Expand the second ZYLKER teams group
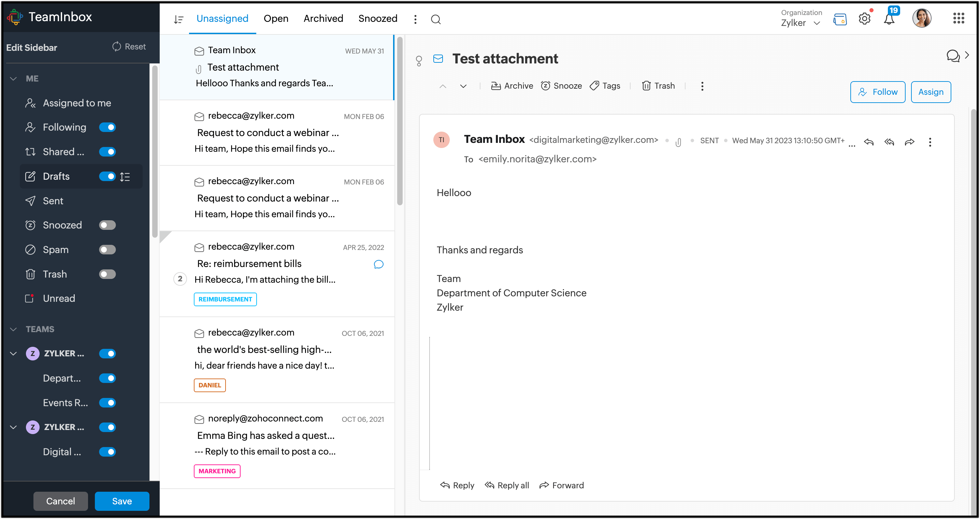 point(13,427)
